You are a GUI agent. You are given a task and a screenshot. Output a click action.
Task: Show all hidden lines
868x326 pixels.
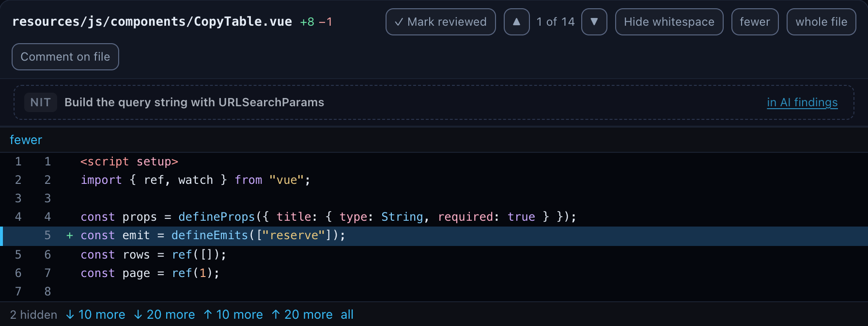(x=347, y=314)
